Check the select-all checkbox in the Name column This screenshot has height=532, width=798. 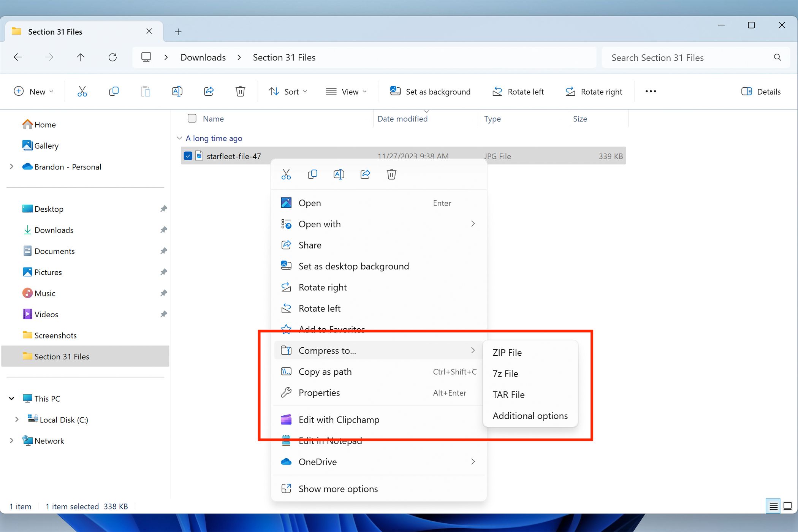[192, 118]
